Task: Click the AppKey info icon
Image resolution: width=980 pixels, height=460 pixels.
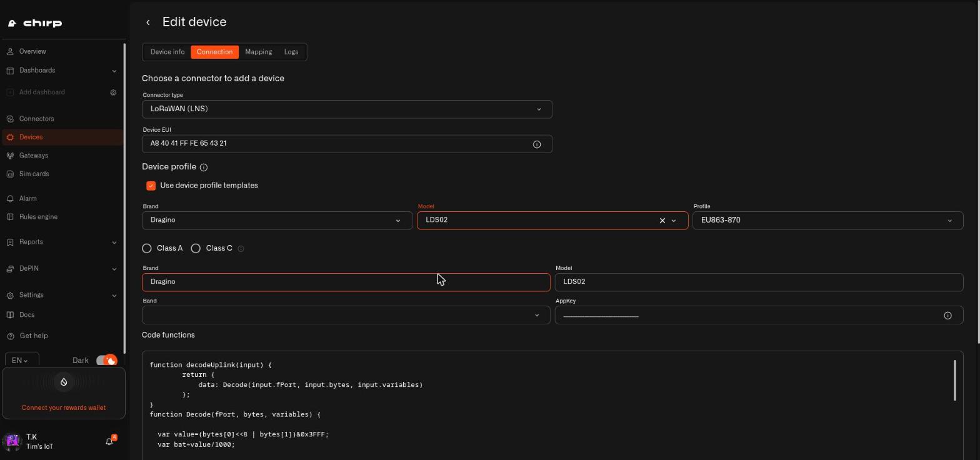Action: [947, 316]
